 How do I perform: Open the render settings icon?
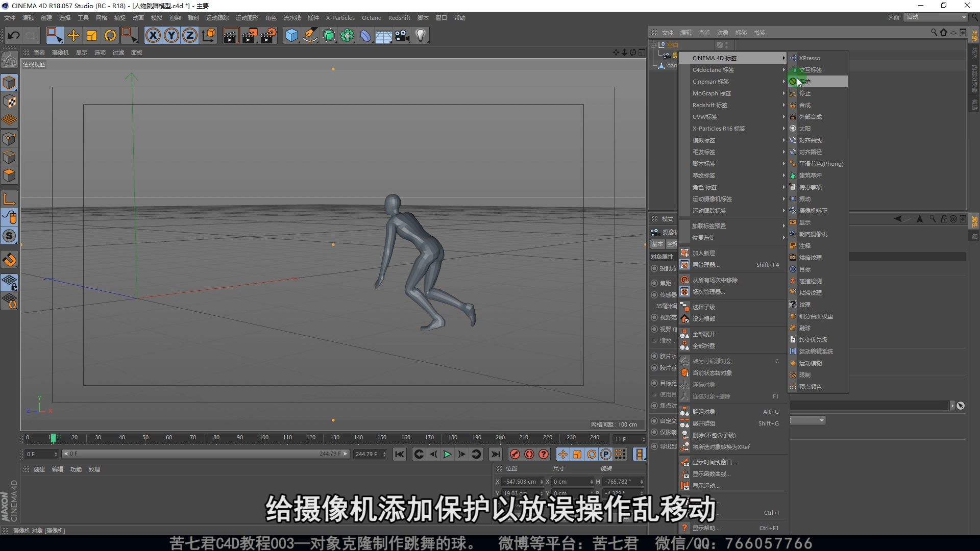click(268, 36)
